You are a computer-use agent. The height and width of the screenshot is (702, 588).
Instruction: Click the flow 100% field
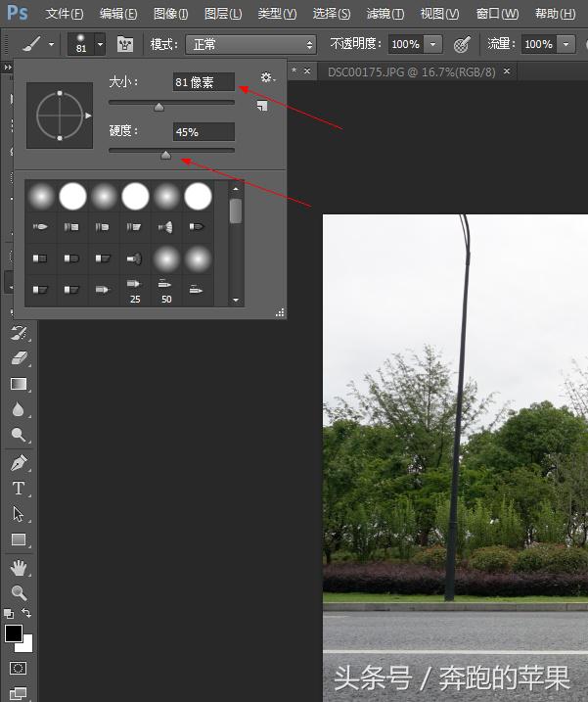click(x=539, y=44)
